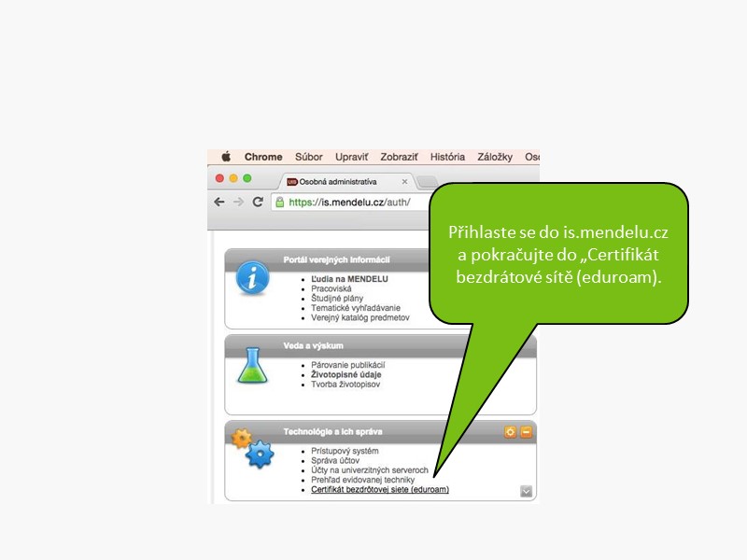
Task: Close the Osobná administratíva tab
Action: pyautogui.click(x=405, y=182)
